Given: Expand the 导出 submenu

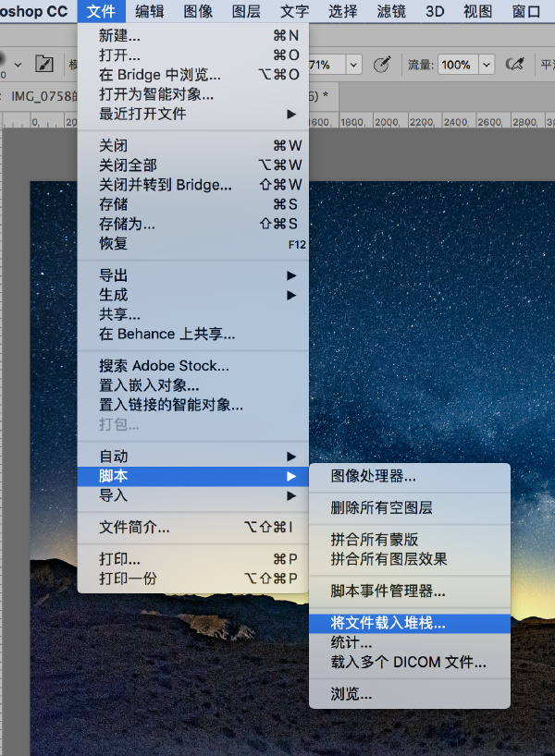Looking at the screenshot, I should tap(193, 275).
